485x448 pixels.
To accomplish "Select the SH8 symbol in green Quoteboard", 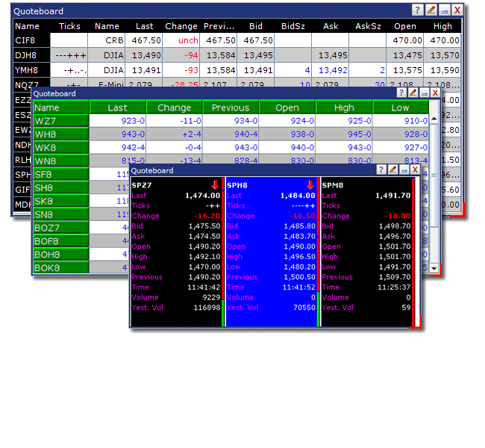I will 61,187.
